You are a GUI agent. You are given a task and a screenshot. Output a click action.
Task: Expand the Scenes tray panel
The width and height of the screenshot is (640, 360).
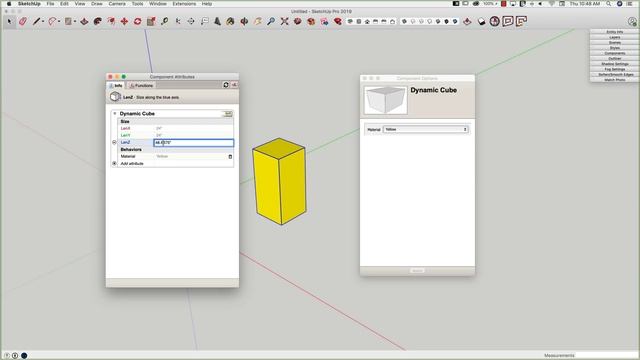(614, 42)
